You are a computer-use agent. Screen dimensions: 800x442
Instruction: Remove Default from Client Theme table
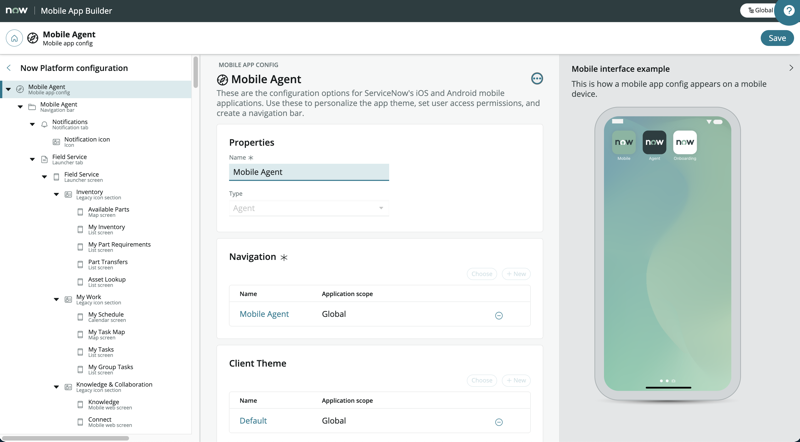[499, 422]
